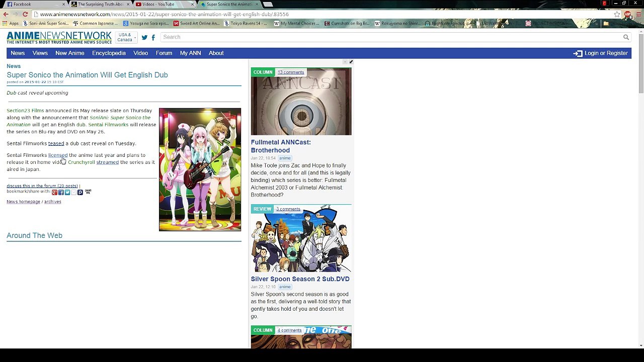This screenshot has height=362, width=644.
Task: Click the Login or Register door icon
Action: pyautogui.click(x=578, y=53)
